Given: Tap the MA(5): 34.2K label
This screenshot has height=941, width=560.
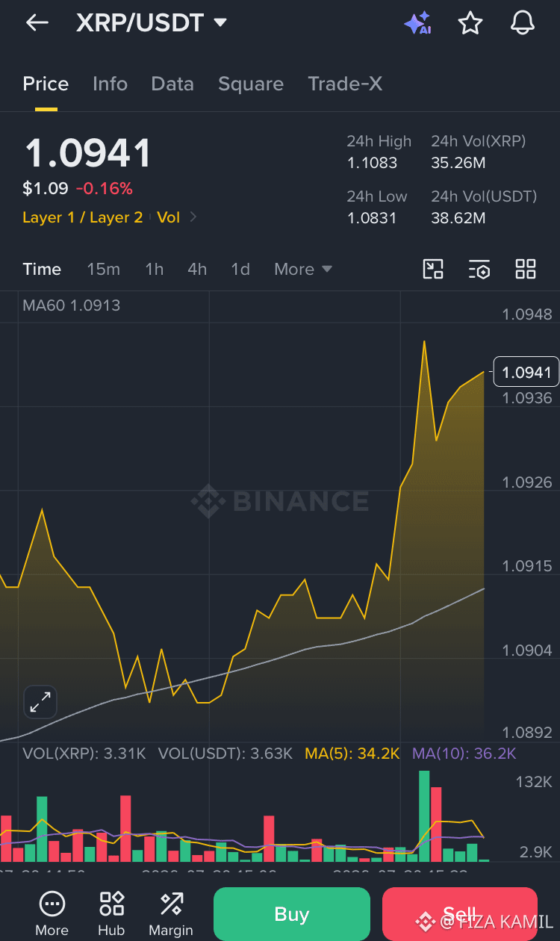Looking at the screenshot, I should click(352, 753).
